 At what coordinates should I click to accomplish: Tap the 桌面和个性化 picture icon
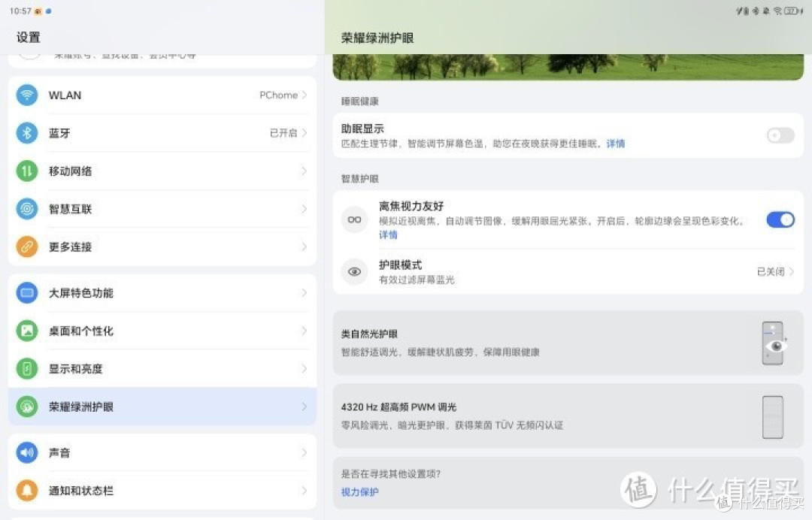coord(27,331)
